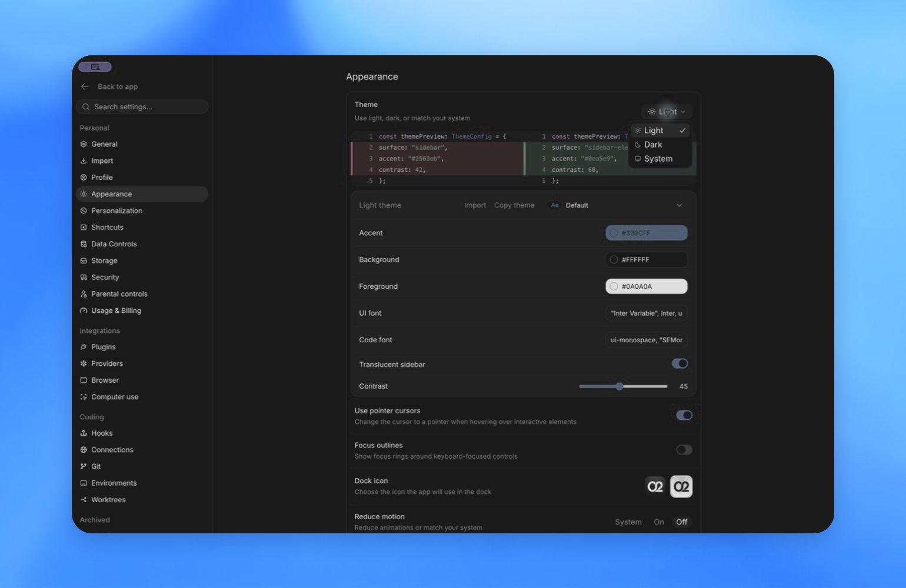The height and width of the screenshot is (588, 906).
Task: Click the Git branch icon
Action: pyautogui.click(x=84, y=466)
